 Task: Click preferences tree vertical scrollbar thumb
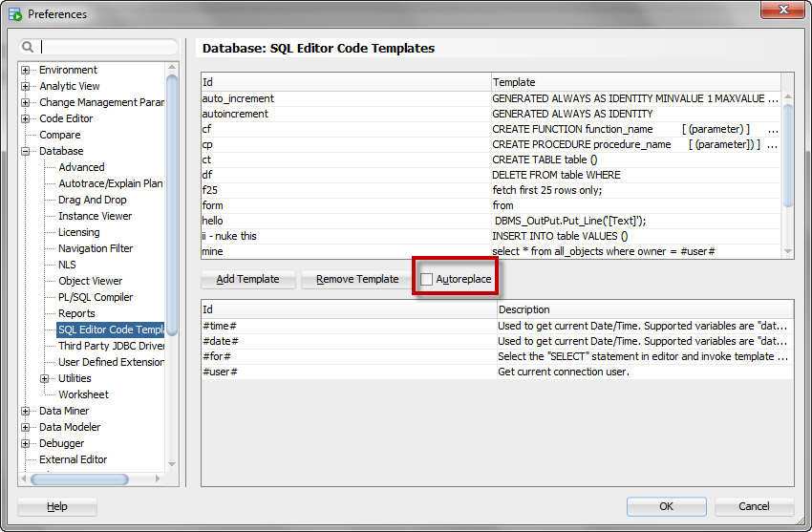[x=172, y=205]
